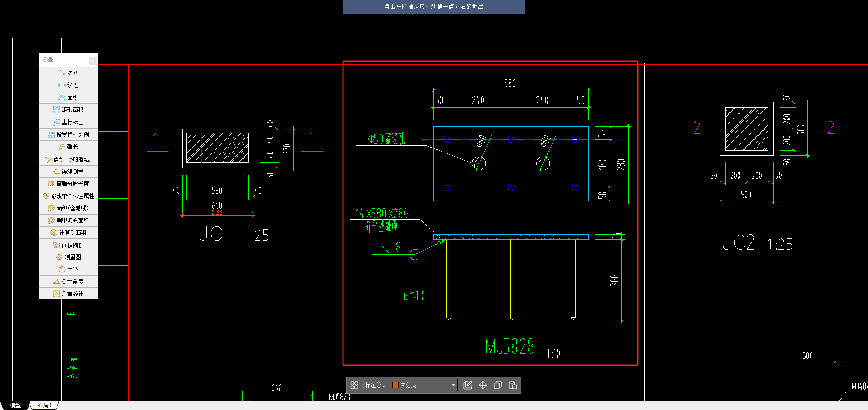Click the 300 vertical dimension text

[x=614, y=281]
